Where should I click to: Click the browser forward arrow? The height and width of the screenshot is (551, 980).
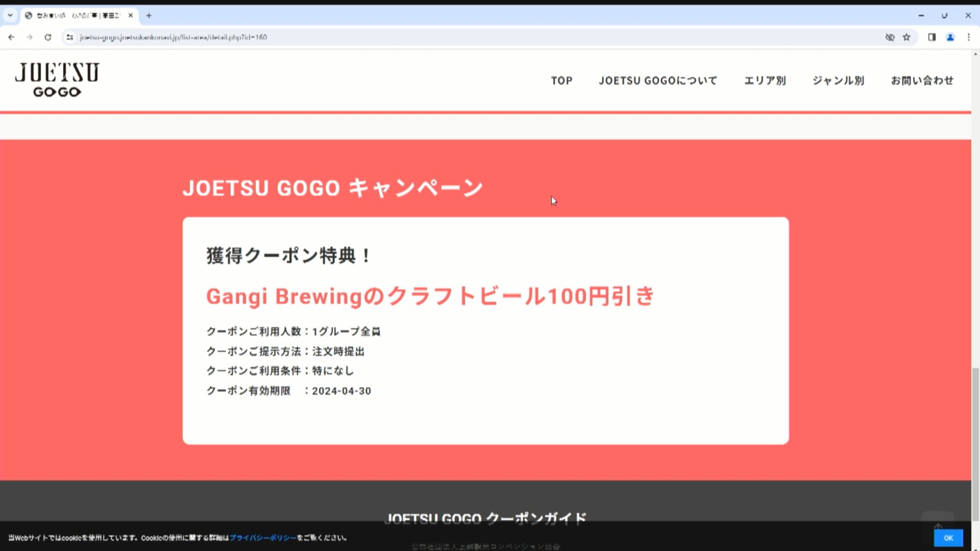click(30, 37)
